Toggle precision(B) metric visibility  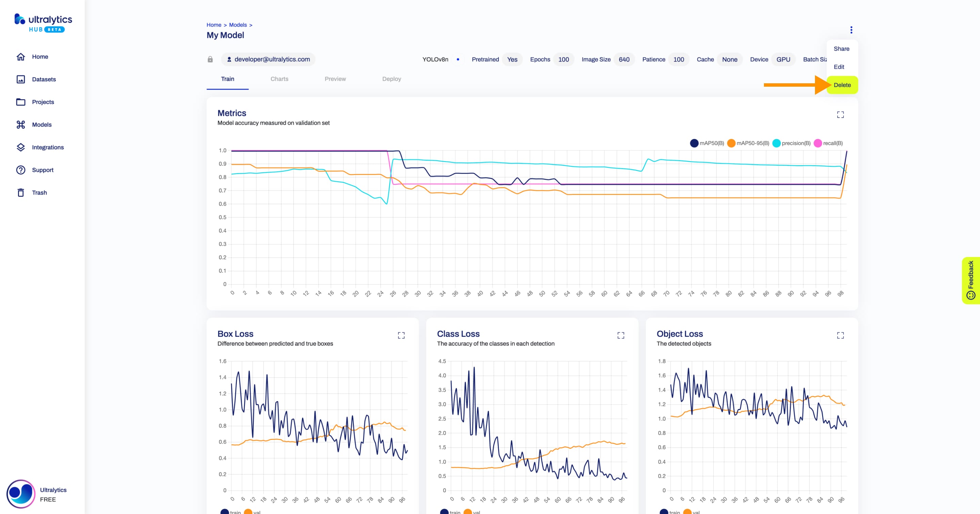[791, 143]
